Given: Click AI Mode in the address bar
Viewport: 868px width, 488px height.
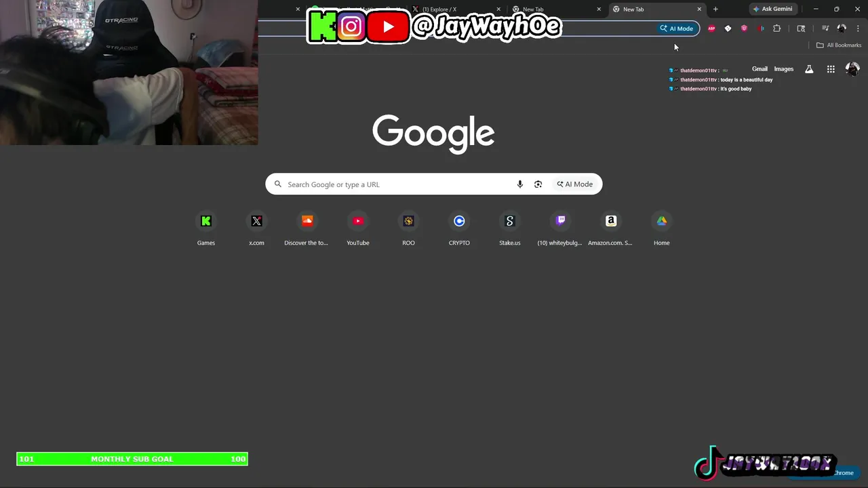Looking at the screenshot, I should click(677, 28).
